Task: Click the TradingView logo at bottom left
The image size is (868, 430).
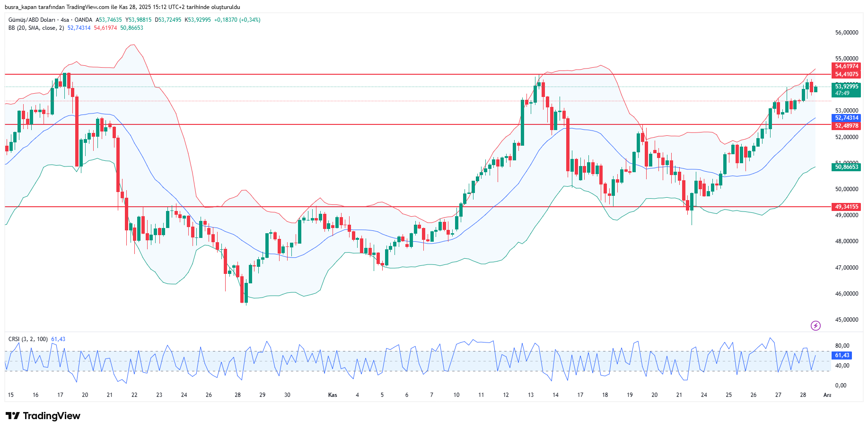Action: (43, 416)
